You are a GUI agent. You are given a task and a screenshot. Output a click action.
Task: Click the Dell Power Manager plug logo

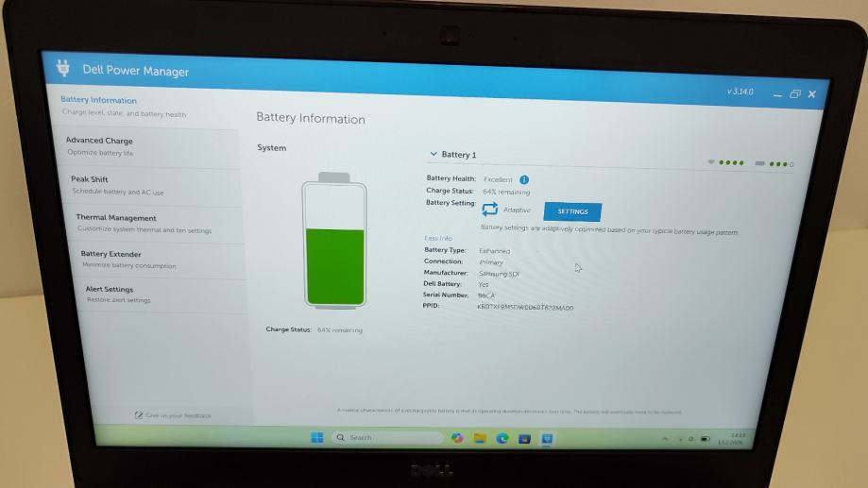(x=63, y=68)
